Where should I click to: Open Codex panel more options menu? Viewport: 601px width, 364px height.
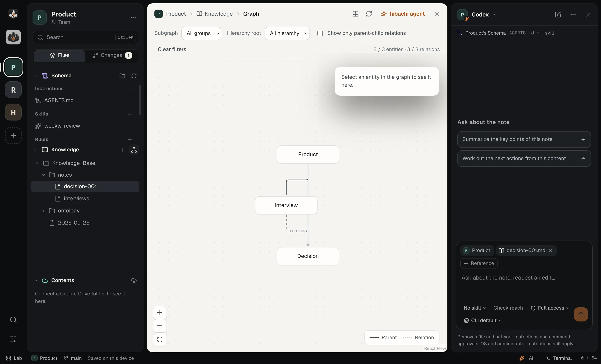(x=573, y=15)
